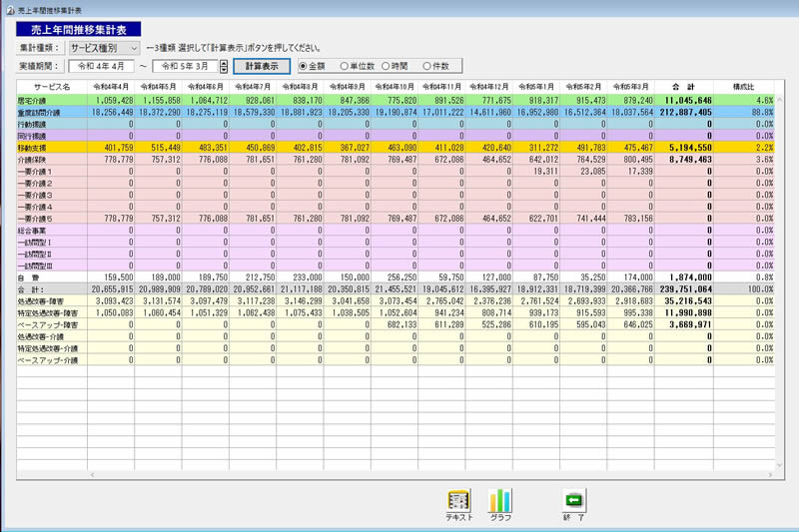Image resolution: width=799 pixels, height=532 pixels.
Task: Select the 一要介護5 row label
Action: (x=52, y=219)
